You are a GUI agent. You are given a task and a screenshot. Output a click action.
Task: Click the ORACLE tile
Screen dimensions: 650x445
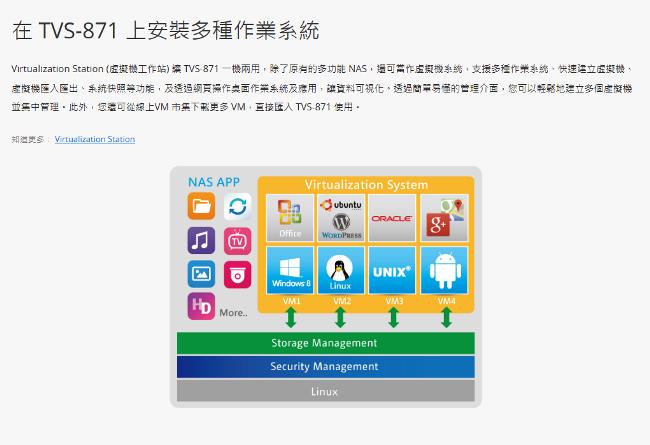pos(392,218)
